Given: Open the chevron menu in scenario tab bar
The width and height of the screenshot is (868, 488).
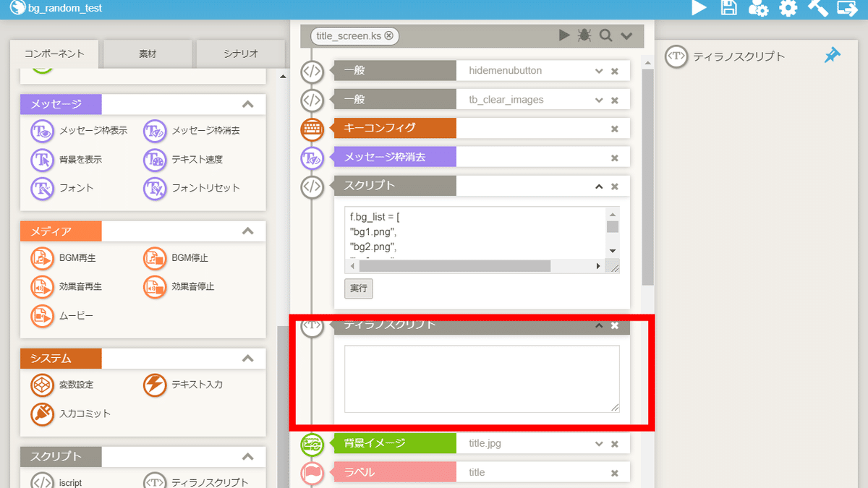Looking at the screenshot, I should [626, 35].
